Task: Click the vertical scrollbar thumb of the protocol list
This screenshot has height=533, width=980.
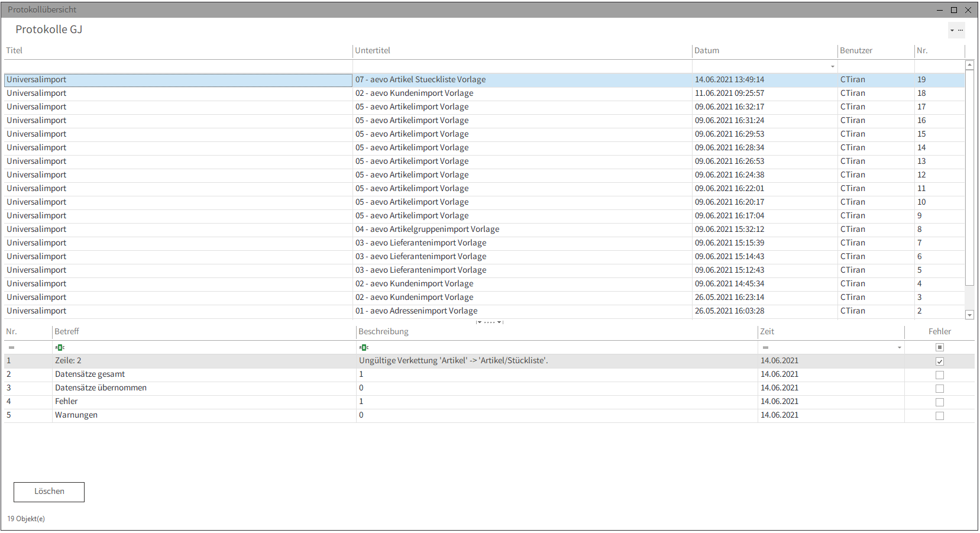Action: pos(969,177)
